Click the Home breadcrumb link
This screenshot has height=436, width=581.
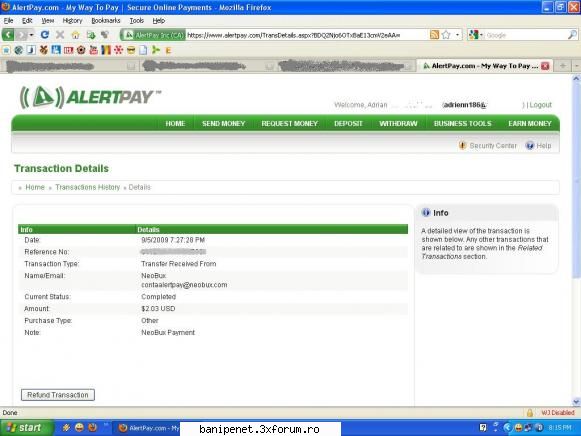35,187
